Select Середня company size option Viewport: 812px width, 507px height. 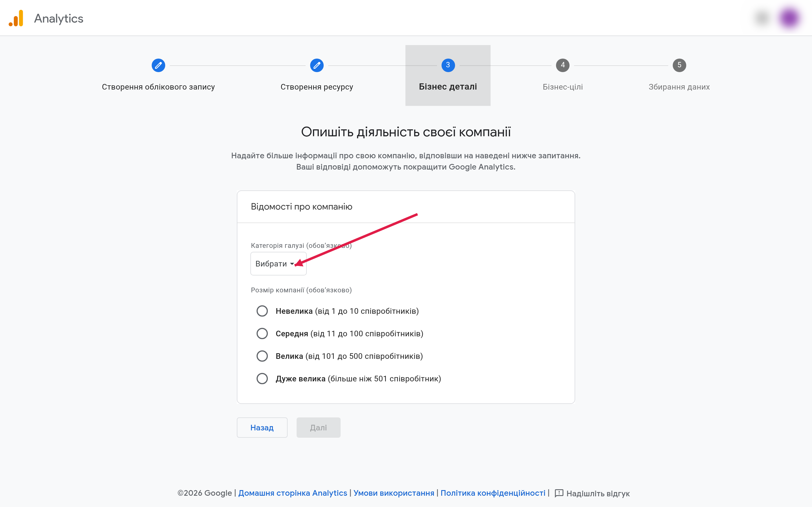[262, 333]
